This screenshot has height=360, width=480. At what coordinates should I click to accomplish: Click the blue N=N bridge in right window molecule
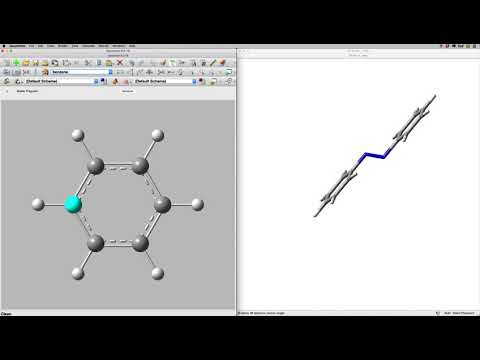point(374,155)
